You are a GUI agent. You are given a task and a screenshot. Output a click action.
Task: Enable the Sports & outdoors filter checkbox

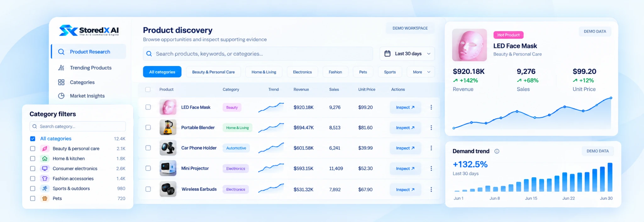pyautogui.click(x=33, y=189)
